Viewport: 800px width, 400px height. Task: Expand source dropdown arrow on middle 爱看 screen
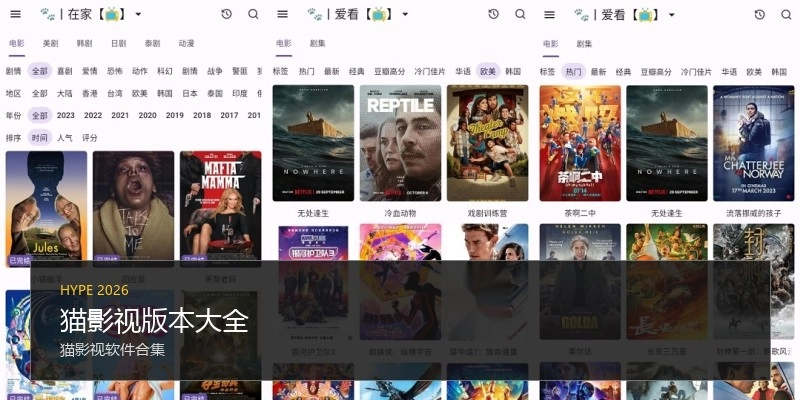click(405, 14)
